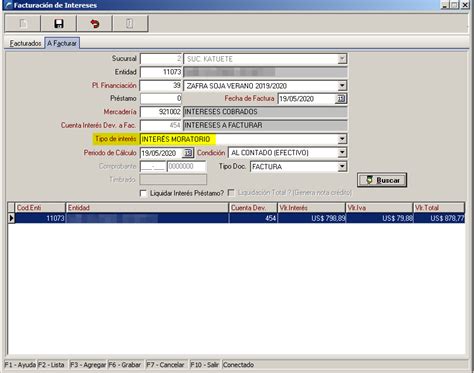Screen dimensions: 474x373
Task: Click Conectado status bar text
Action: [x=238, y=365]
